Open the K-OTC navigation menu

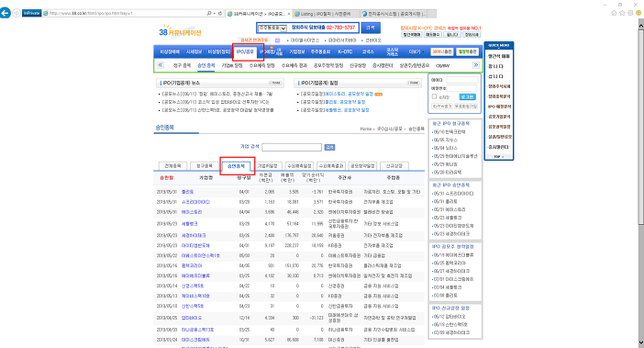[x=345, y=51]
